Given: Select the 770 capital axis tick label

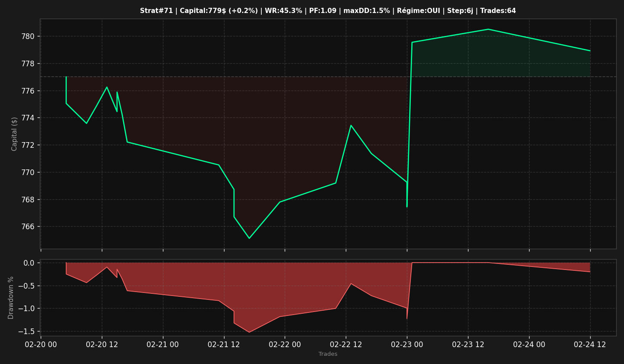Looking at the screenshot, I should tap(29, 172).
